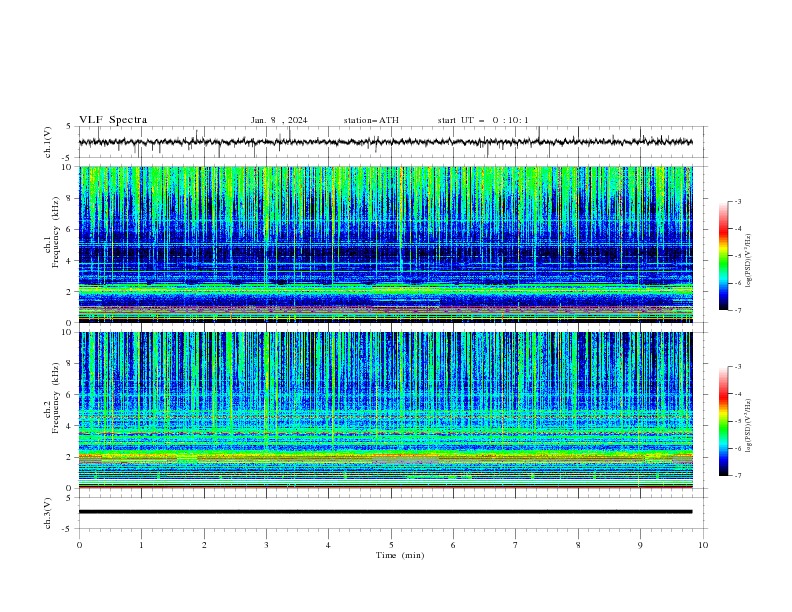The width and height of the screenshot is (792, 612).
Task: Click the time axis tick label '5'
Action: (391, 545)
